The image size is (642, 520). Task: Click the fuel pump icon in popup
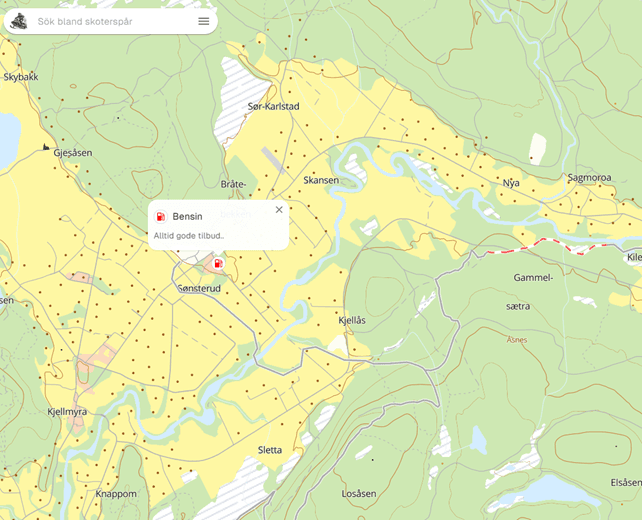(160, 216)
